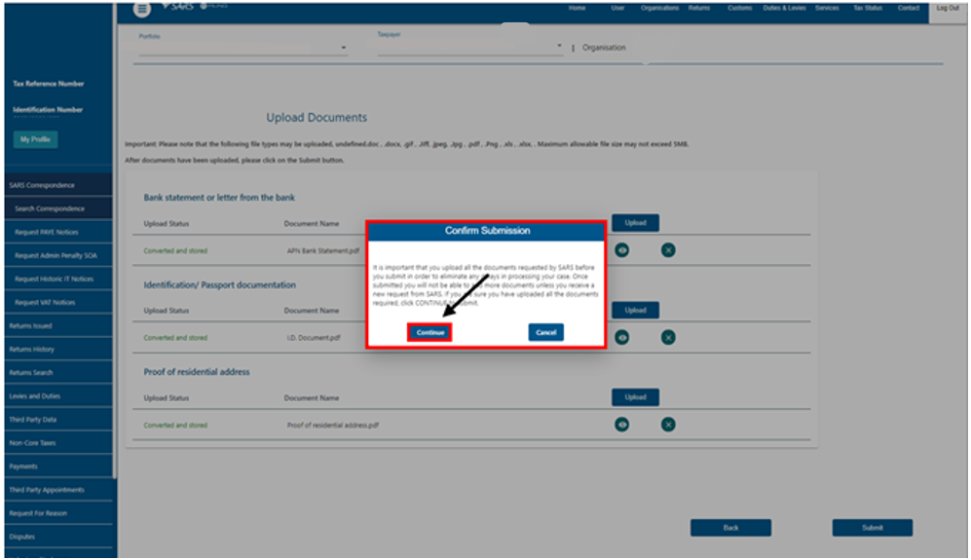The height and width of the screenshot is (560, 971).
Task: Open the Taxpayer dropdown
Action: tap(559, 46)
